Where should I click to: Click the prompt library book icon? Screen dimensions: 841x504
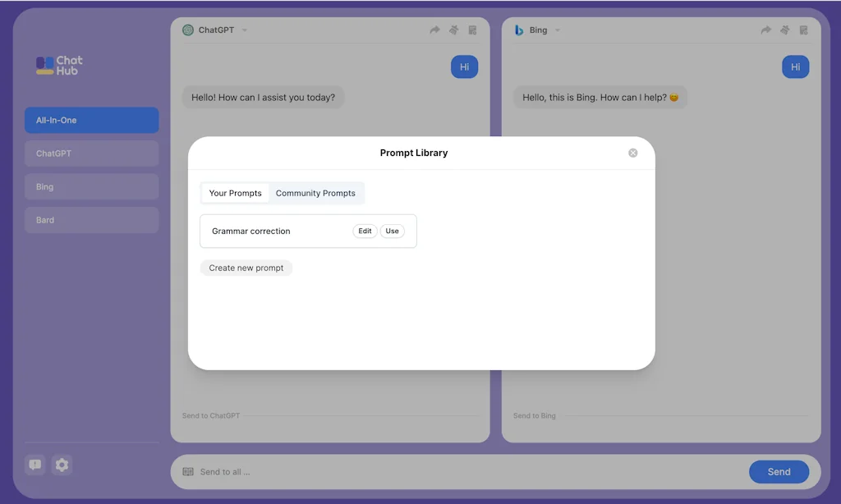pyautogui.click(x=188, y=472)
